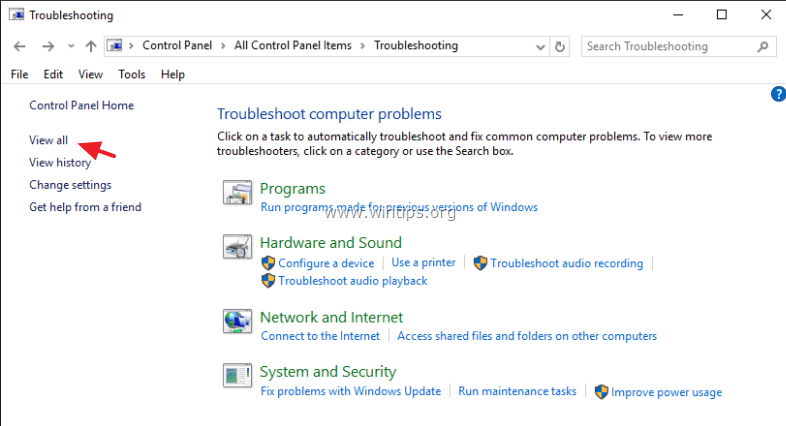786x426 pixels.
Task: Click Connect to the Internet link
Action: [320, 336]
